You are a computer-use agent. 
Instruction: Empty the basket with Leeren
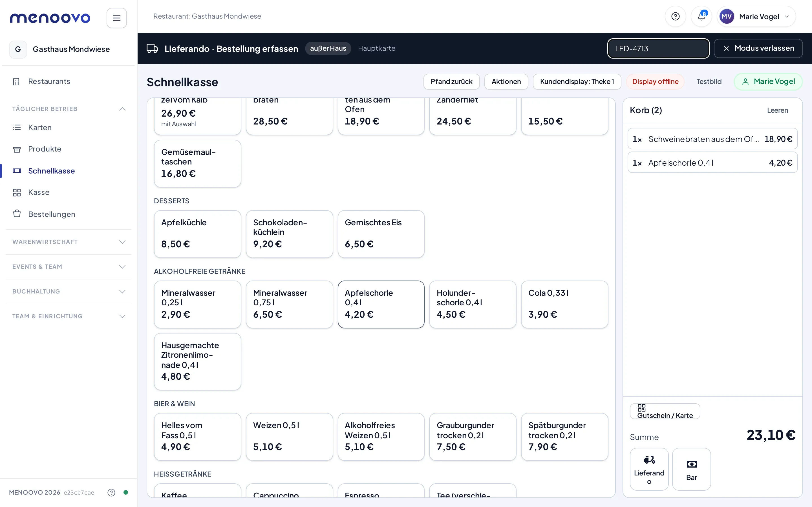(777, 110)
